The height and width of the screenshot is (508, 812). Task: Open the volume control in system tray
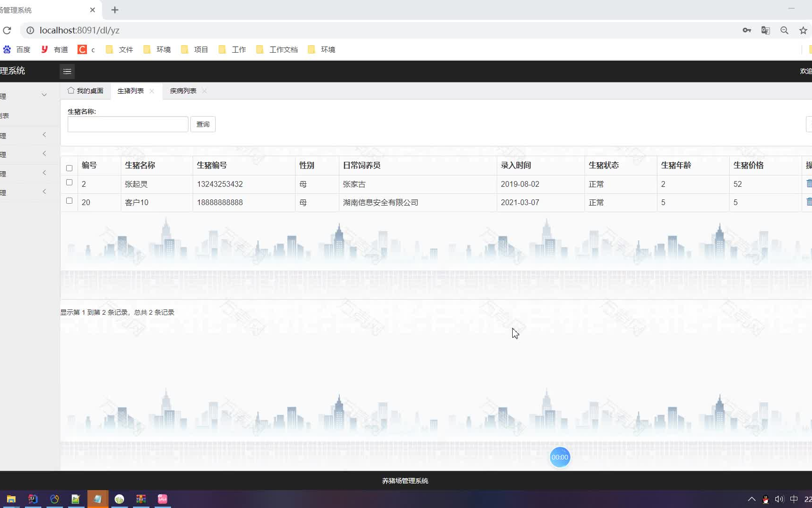point(780,500)
